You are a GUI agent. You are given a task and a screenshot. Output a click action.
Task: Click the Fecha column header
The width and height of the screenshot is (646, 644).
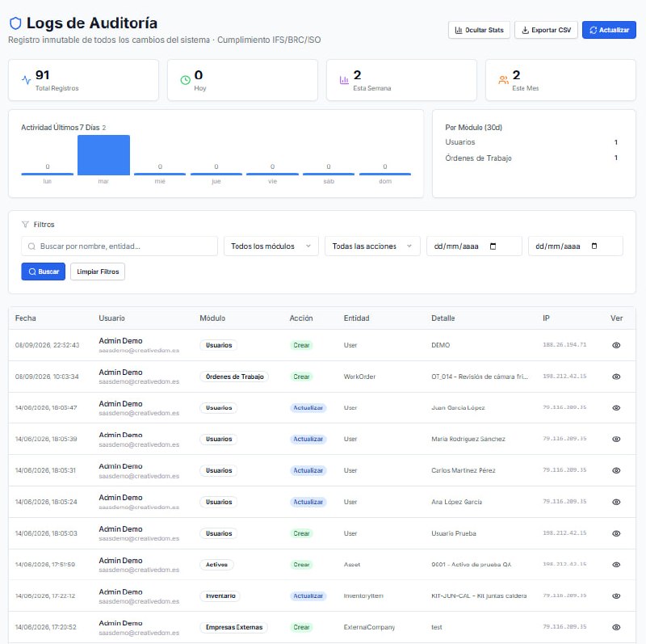pyautogui.click(x=26, y=318)
